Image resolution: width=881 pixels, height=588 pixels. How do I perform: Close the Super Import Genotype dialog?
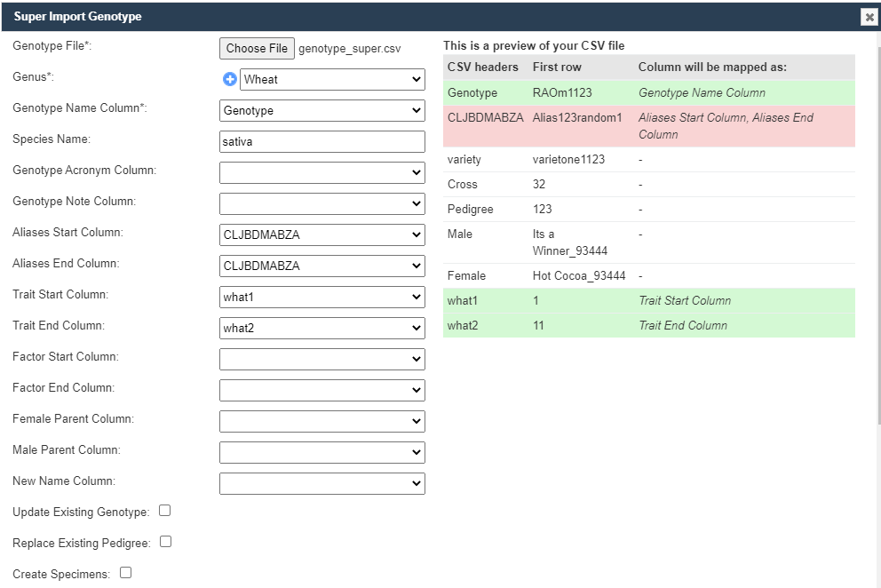click(x=869, y=17)
